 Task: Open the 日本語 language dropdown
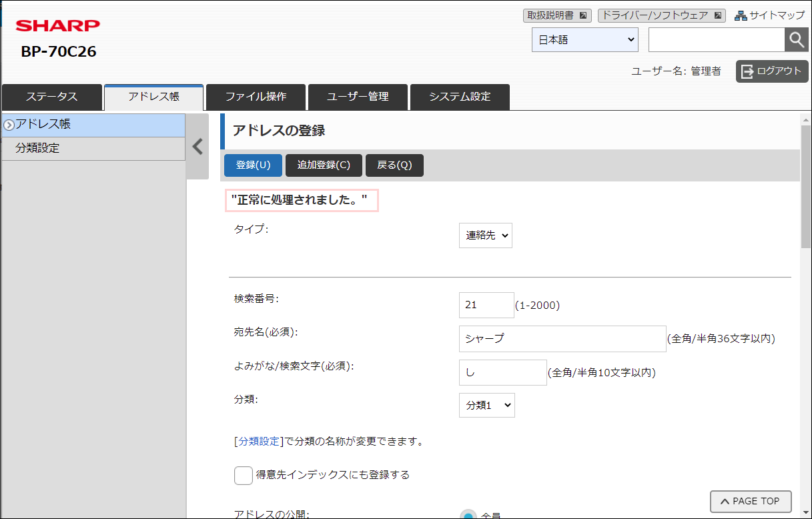pos(585,40)
